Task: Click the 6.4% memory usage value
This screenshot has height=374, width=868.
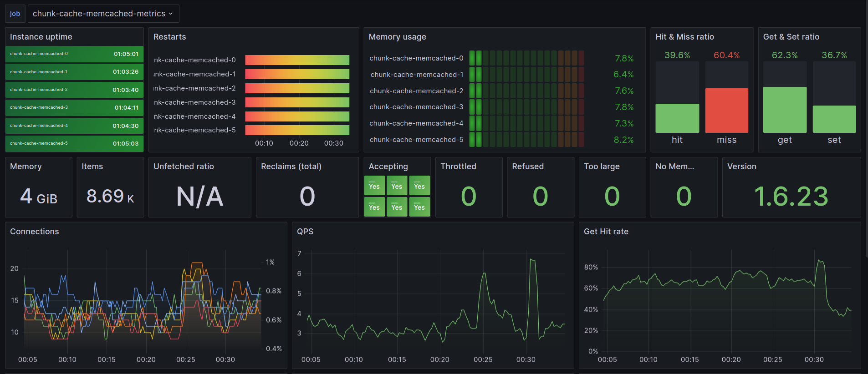Action: 623,75
